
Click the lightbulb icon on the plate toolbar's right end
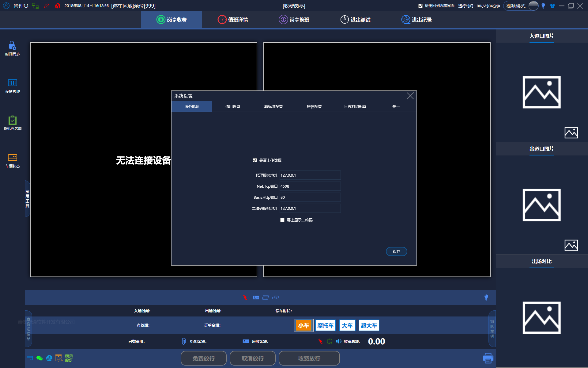click(x=486, y=297)
